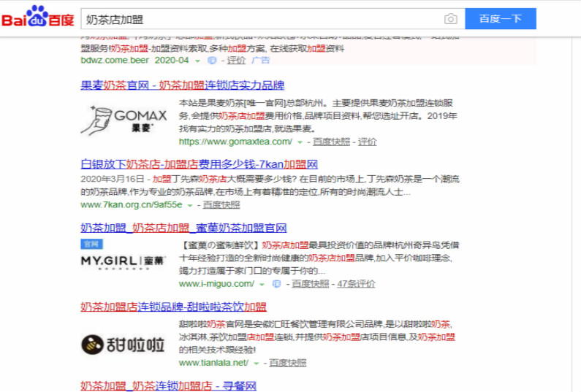
Task: Open 评价 link on the bdwz.come.beer ad
Action: (x=236, y=61)
